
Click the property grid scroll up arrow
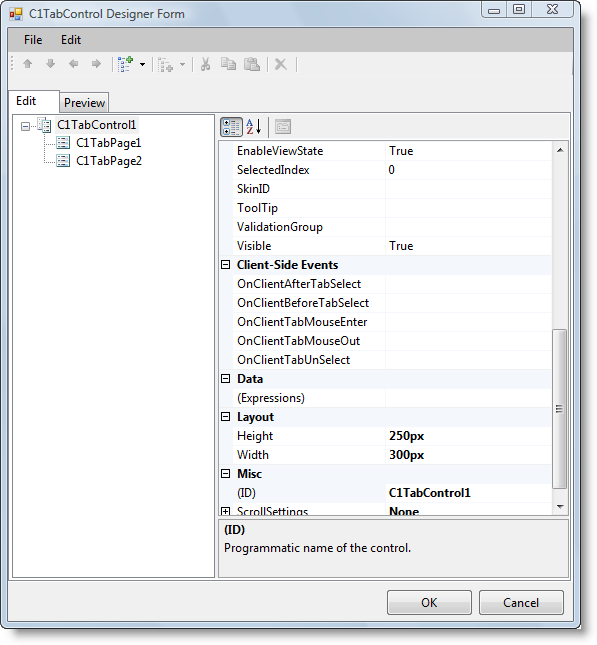click(560, 151)
